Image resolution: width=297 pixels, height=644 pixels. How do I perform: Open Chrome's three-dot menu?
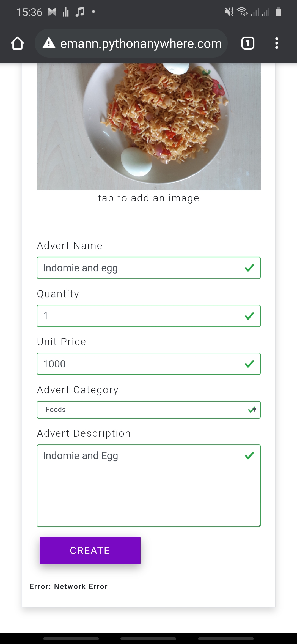pyautogui.click(x=277, y=43)
